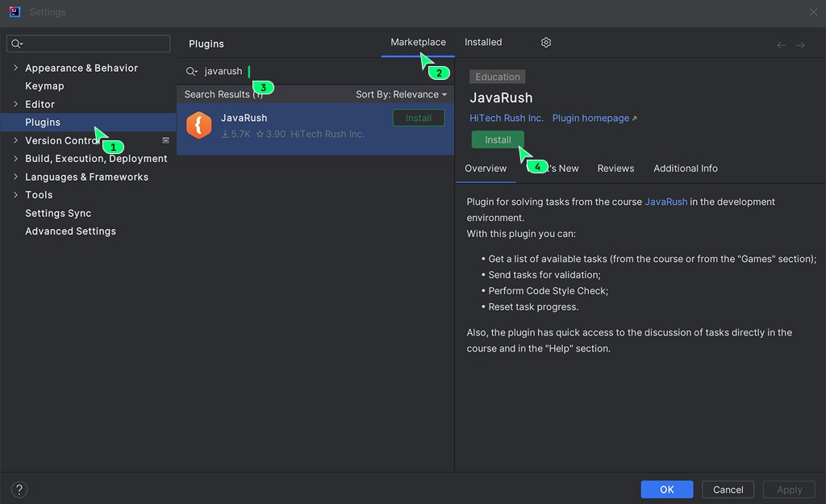Click settings search magnifier icon

coord(17,44)
